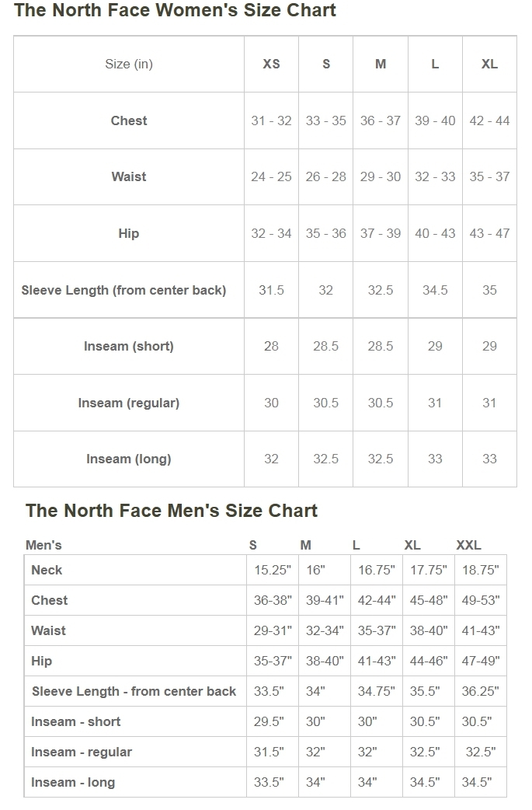The height and width of the screenshot is (810, 532).
Task: Select women's waist value 29 - 30
Action: [x=381, y=176]
